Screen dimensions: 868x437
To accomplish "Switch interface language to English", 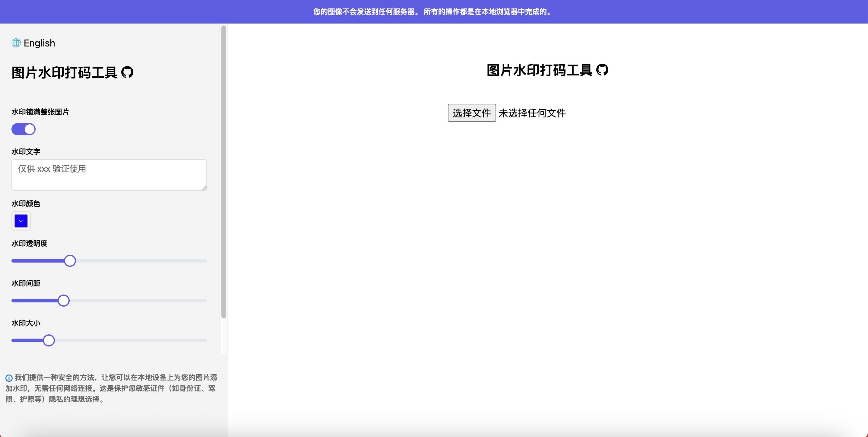I will point(39,43).
